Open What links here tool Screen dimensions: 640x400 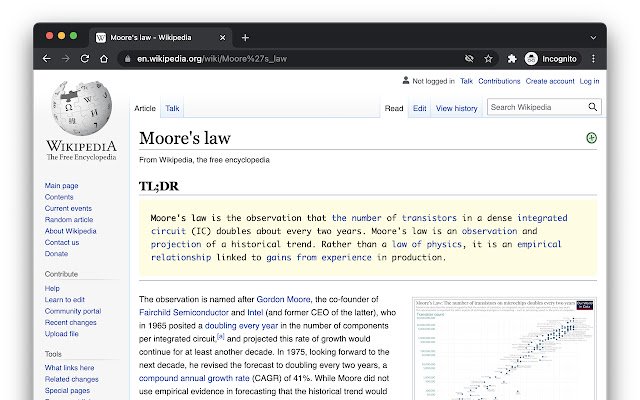(69, 368)
